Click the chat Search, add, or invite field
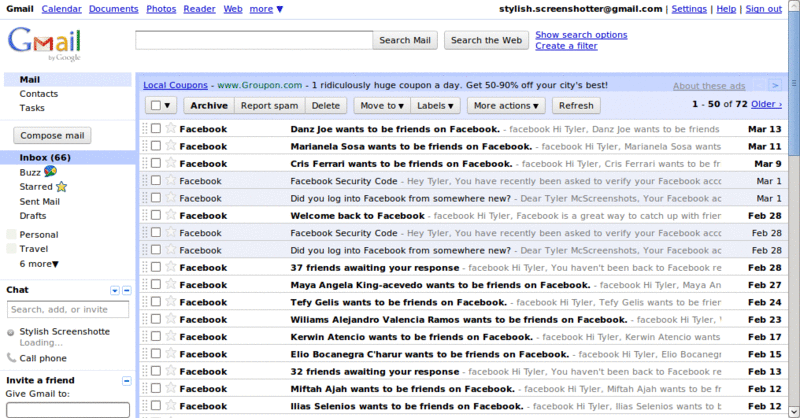This screenshot has width=800, height=418. [68, 310]
